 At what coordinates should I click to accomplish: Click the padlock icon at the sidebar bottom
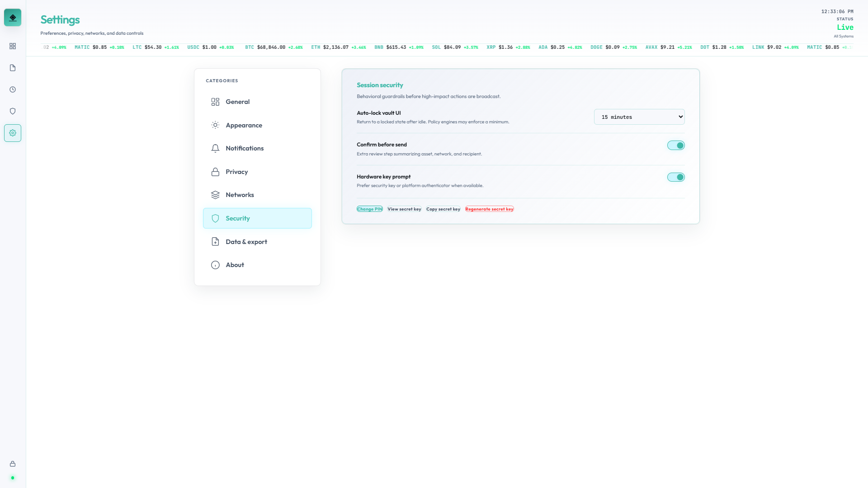pos(13,464)
